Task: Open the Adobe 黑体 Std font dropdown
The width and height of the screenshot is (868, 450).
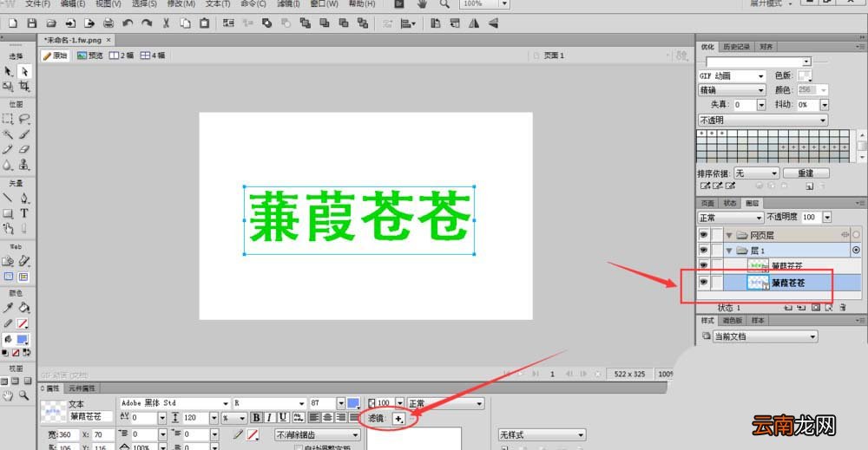Action: 226,403
